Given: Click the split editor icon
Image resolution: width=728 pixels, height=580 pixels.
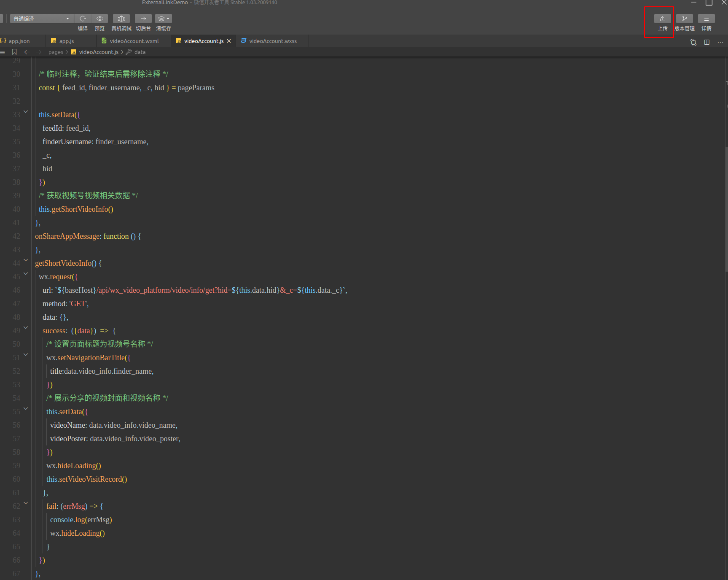Looking at the screenshot, I should pyautogui.click(x=707, y=42).
